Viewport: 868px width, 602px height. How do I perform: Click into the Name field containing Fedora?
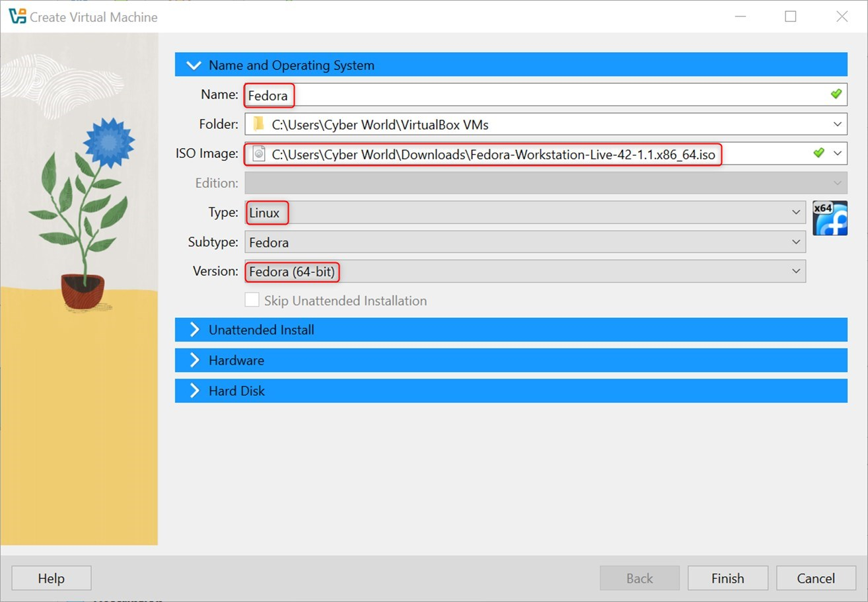(x=546, y=94)
